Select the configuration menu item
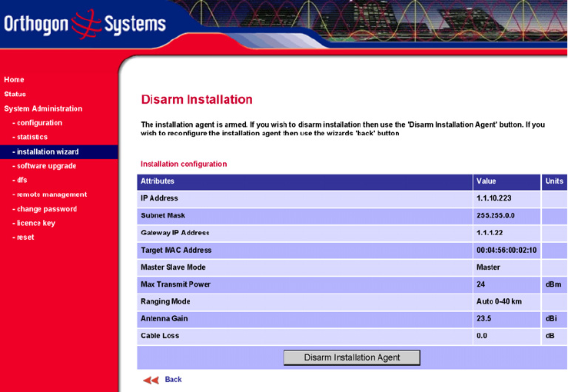 click(38, 123)
